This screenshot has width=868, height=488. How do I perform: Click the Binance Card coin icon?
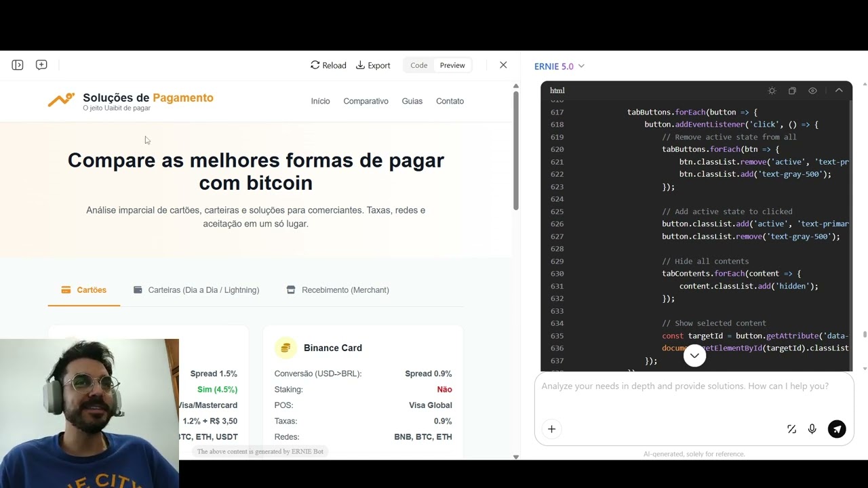click(x=285, y=348)
